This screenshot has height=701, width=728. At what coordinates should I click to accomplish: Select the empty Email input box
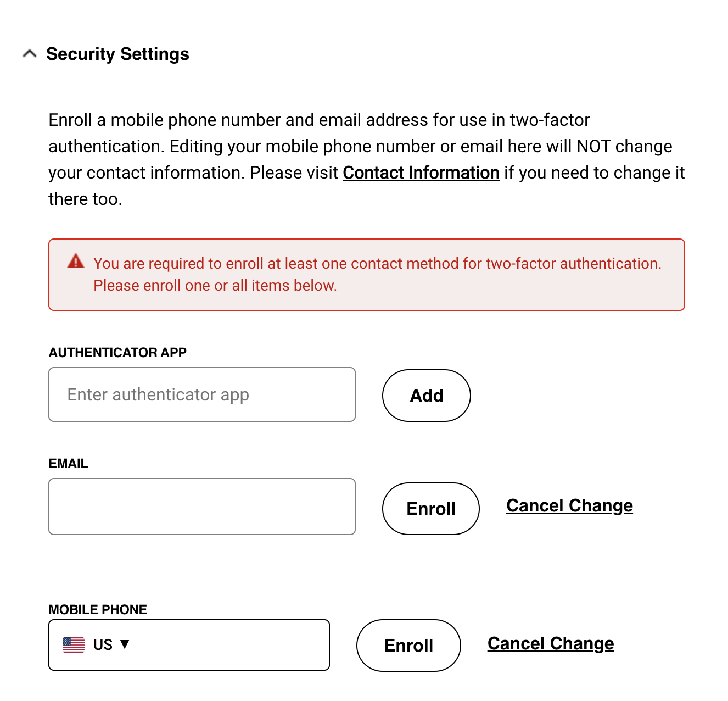pos(201,506)
